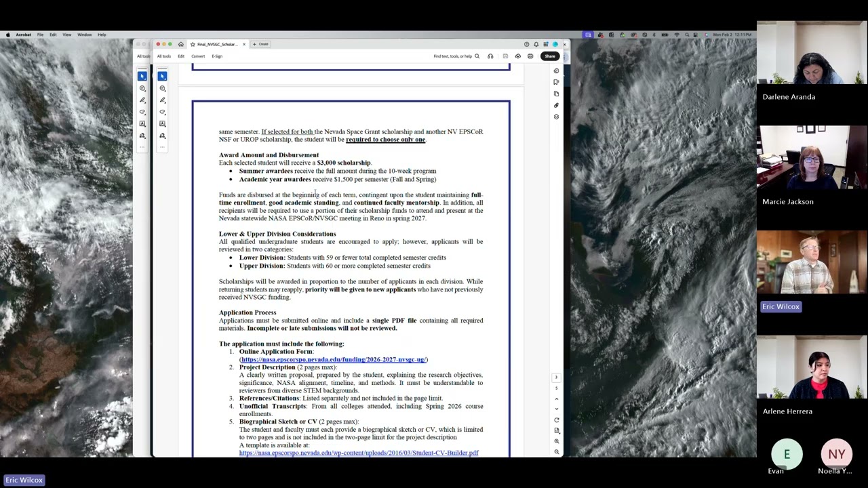
Task: Go to Acrobat Home icon
Action: pos(181,44)
